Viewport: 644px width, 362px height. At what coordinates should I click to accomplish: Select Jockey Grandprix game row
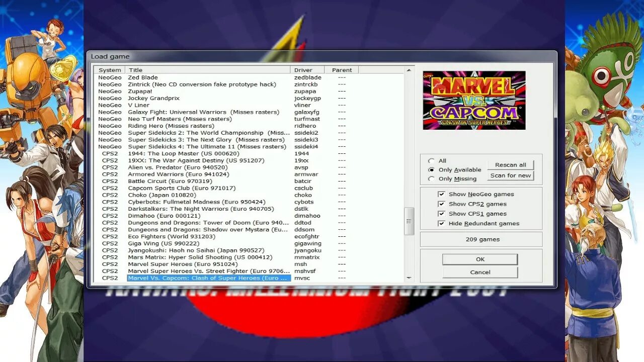pos(249,98)
